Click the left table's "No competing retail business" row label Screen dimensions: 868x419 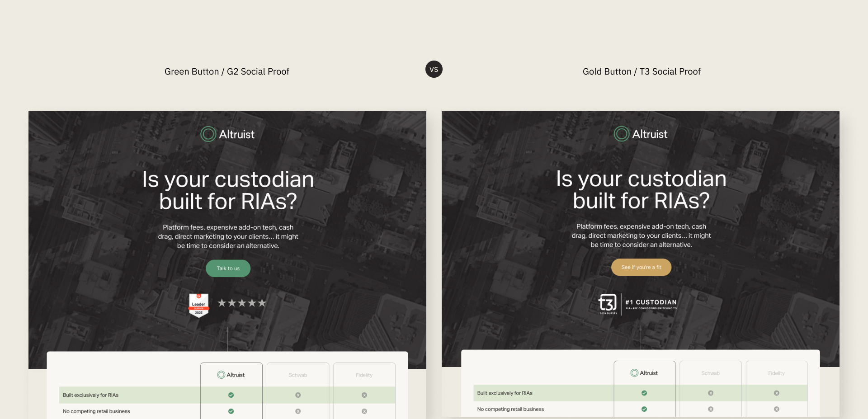[96, 411]
